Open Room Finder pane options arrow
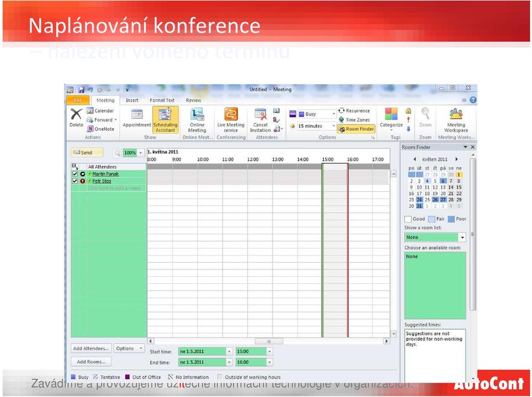 click(465, 147)
